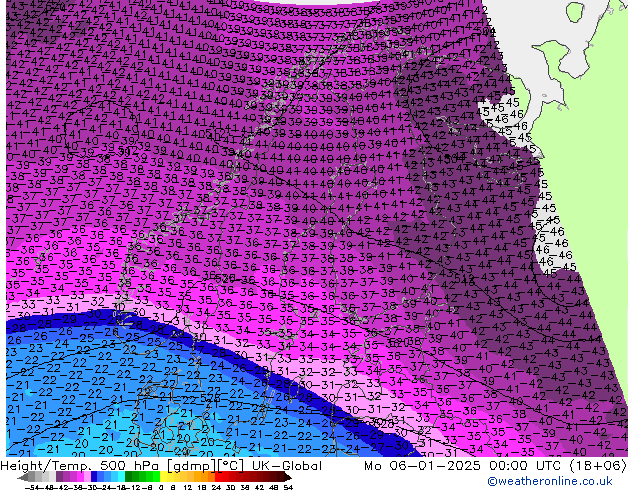This screenshot has height=490, width=634.
Task: Click the '24' legend scale value
Action: tap(216, 488)
